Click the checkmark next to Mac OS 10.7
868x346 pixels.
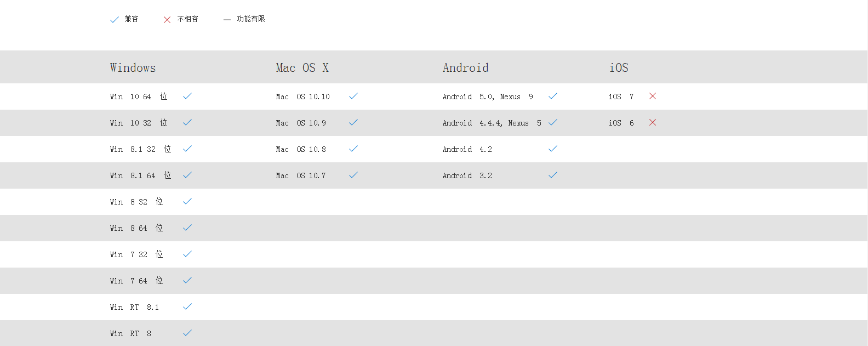click(x=353, y=175)
